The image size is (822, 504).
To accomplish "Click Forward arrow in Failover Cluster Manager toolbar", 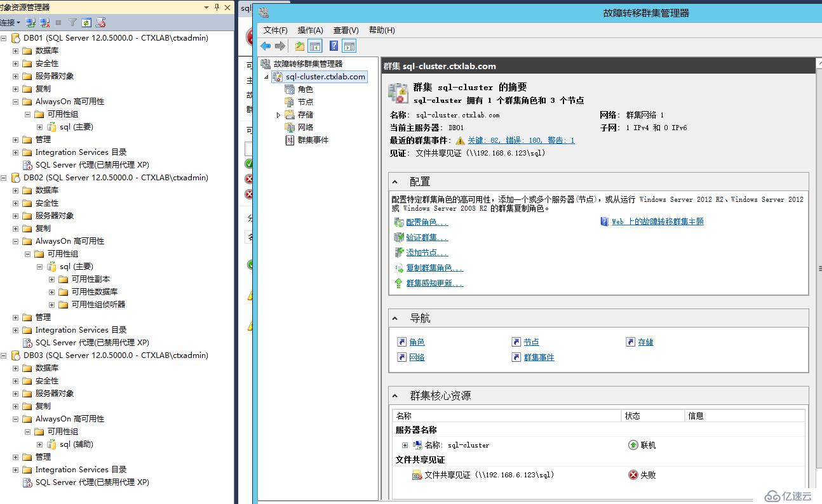I will 280,46.
